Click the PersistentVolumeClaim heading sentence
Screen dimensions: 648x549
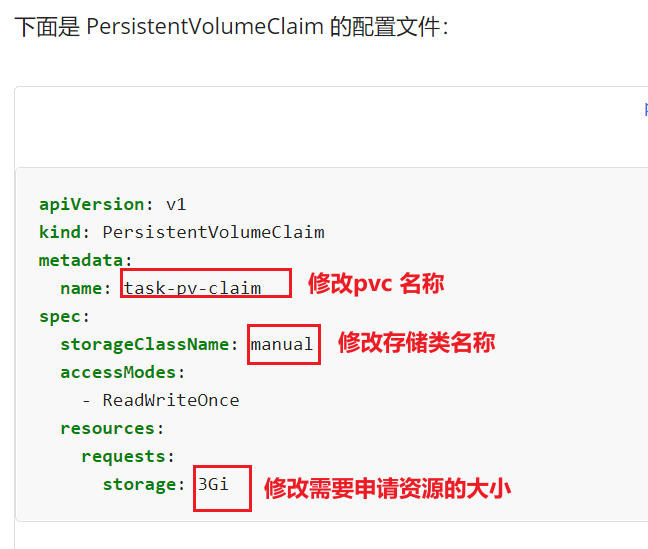click(x=231, y=26)
